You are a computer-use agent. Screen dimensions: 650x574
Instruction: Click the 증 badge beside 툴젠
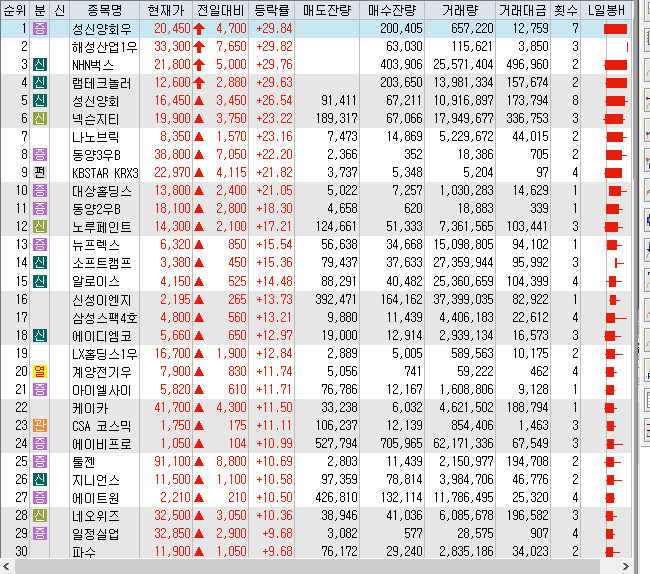coord(40,461)
